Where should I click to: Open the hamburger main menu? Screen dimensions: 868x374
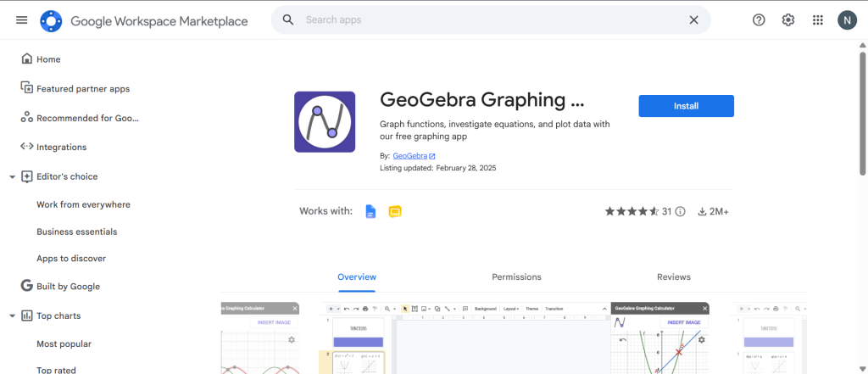(21, 20)
